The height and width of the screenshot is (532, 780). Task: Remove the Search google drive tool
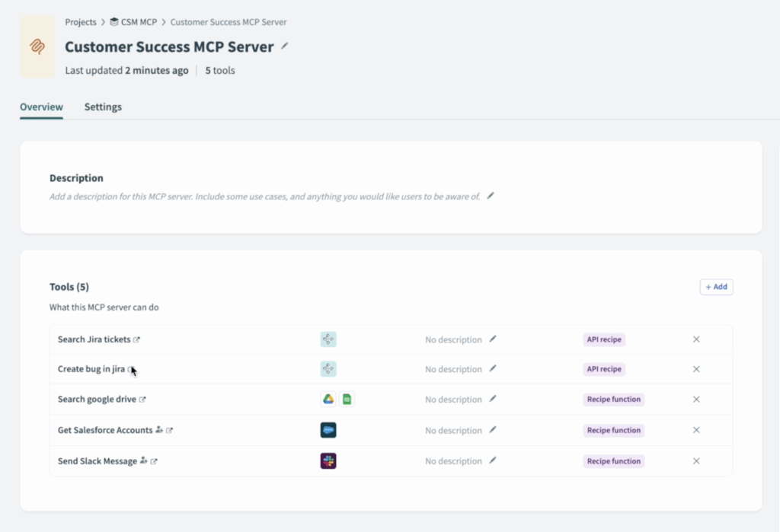[x=696, y=400]
